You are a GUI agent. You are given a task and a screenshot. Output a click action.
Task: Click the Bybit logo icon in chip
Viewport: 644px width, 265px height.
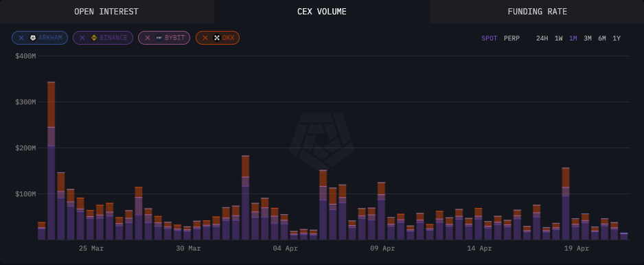159,38
